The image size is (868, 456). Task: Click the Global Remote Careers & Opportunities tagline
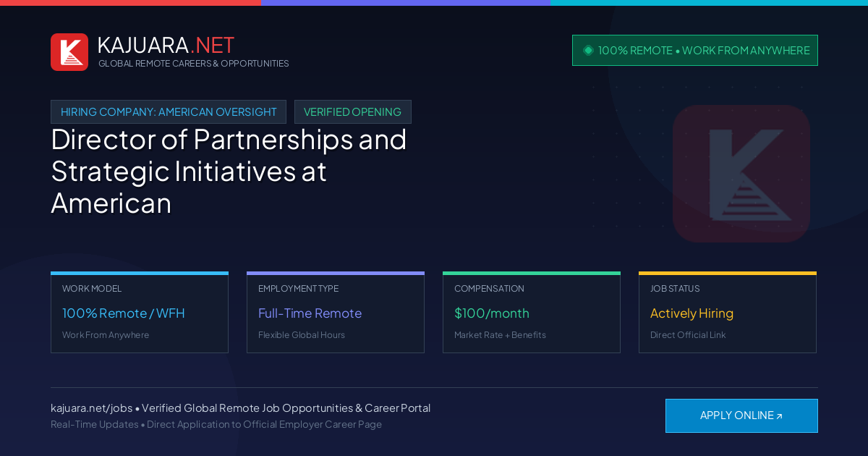194,64
